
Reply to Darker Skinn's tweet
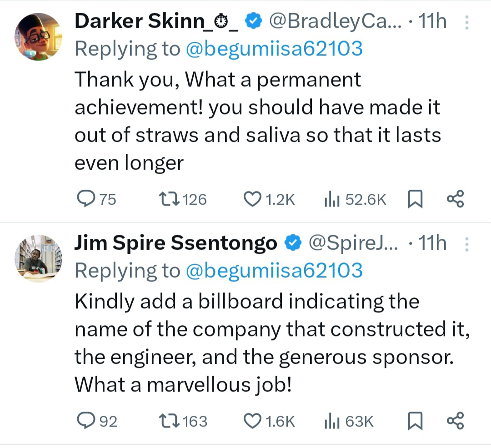[85, 199]
